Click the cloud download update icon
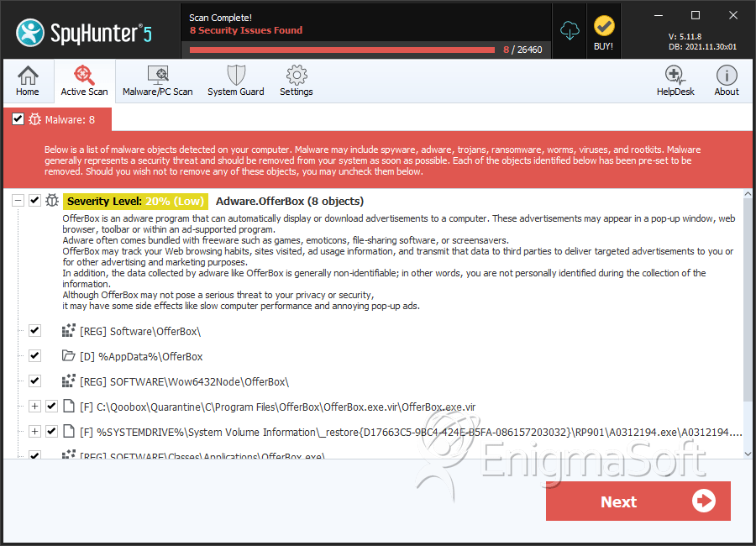Image resolution: width=756 pixels, height=546 pixels. [x=570, y=31]
